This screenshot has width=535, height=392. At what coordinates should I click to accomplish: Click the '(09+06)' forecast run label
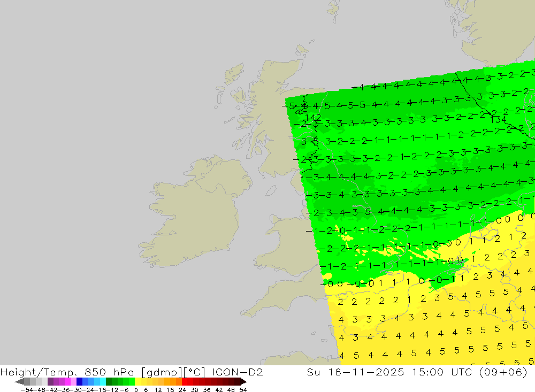tap(503, 372)
